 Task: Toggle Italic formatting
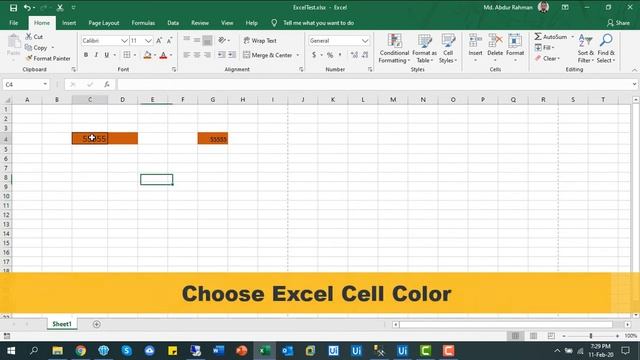(x=96, y=55)
